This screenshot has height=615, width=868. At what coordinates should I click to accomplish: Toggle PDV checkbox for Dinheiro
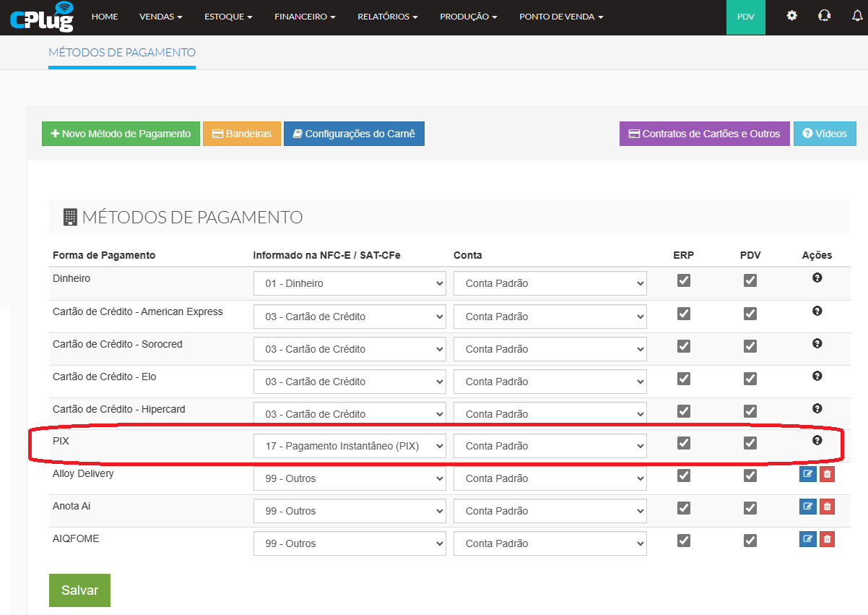750,280
